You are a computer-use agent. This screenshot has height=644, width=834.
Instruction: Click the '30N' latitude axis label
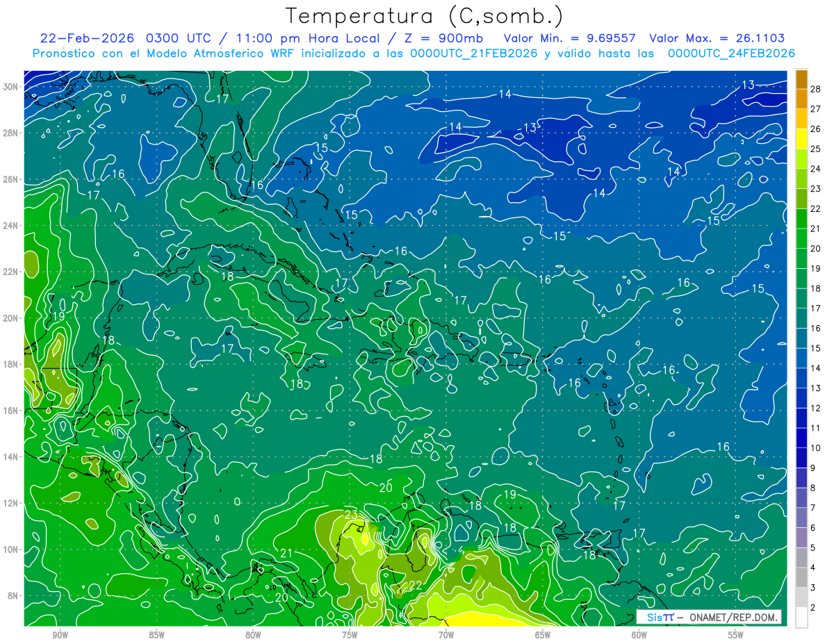[10, 86]
